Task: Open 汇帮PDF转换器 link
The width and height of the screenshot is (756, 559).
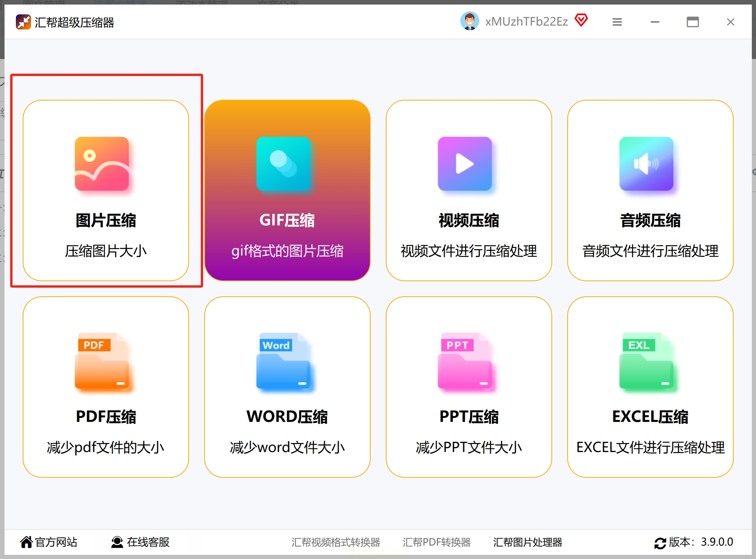Action: [x=436, y=542]
